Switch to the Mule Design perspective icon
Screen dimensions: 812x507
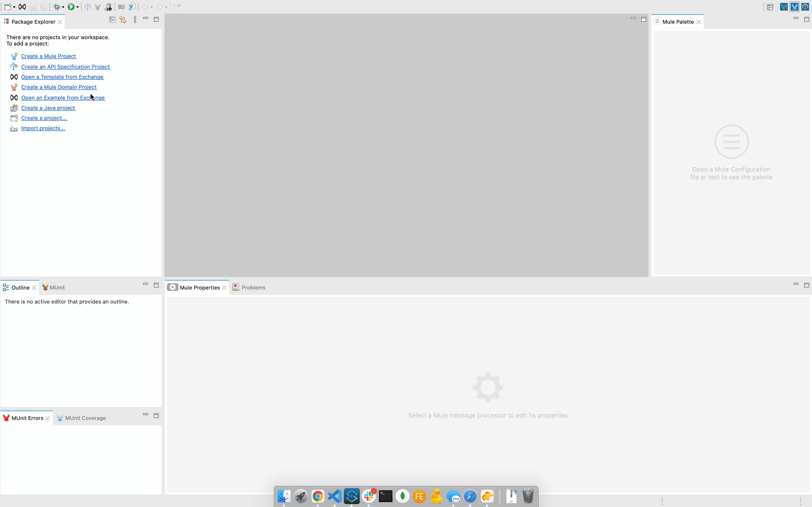[784, 7]
